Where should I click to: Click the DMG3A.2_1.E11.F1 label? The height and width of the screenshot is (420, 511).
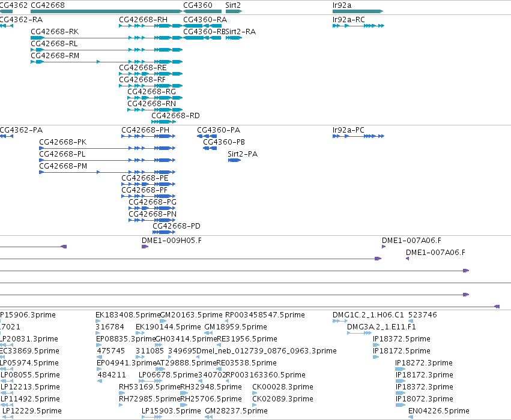(x=382, y=327)
